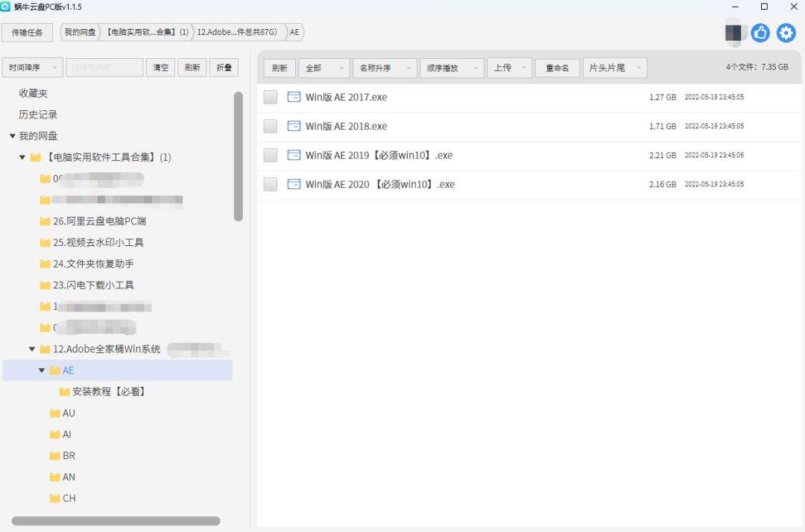This screenshot has height=532, width=805.
Task: Select file name Win版 AE 2019【必须win10】.exe
Action: pyautogui.click(x=379, y=155)
